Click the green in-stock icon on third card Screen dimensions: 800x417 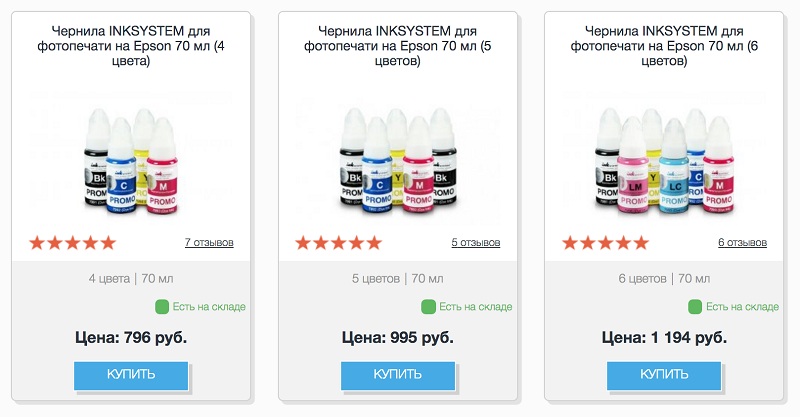(695, 307)
